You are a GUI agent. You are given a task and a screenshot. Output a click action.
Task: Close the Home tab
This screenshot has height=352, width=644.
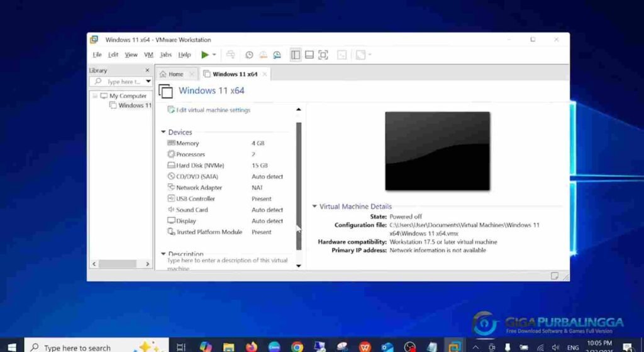[191, 74]
